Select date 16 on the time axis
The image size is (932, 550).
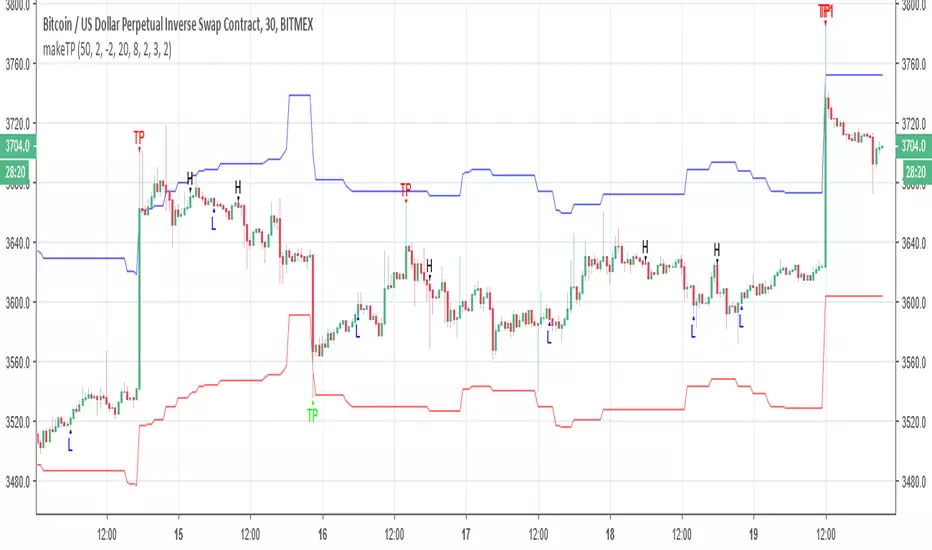coord(322,522)
